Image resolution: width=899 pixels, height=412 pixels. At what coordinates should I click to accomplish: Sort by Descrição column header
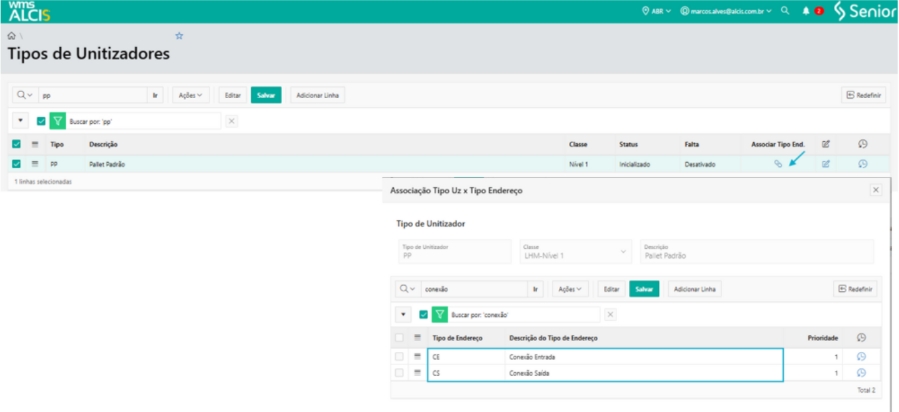click(104, 144)
